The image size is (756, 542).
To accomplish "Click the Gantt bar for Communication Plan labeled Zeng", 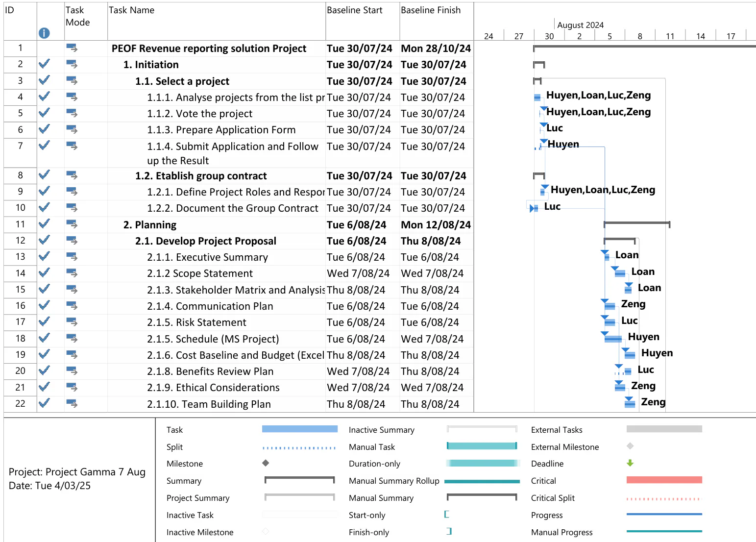I will pyautogui.click(x=610, y=306).
